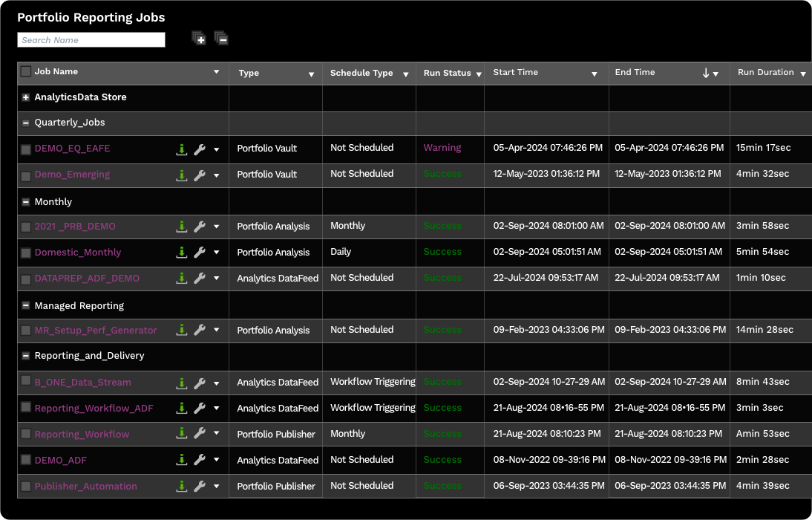Click the download icon on Reporting_Workflow row
This screenshot has height=520, width=812.
[182, 434]
